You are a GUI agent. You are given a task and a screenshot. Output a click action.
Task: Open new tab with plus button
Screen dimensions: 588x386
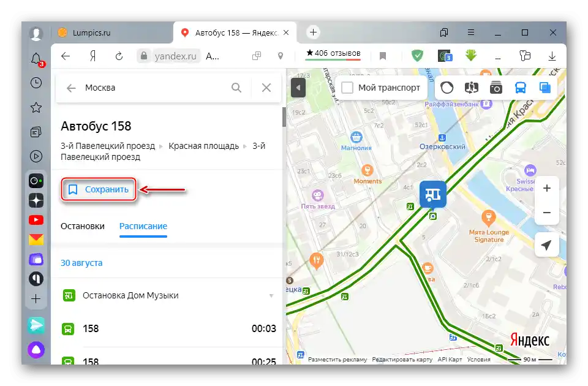pyautogui.click(x=313, y=32)
